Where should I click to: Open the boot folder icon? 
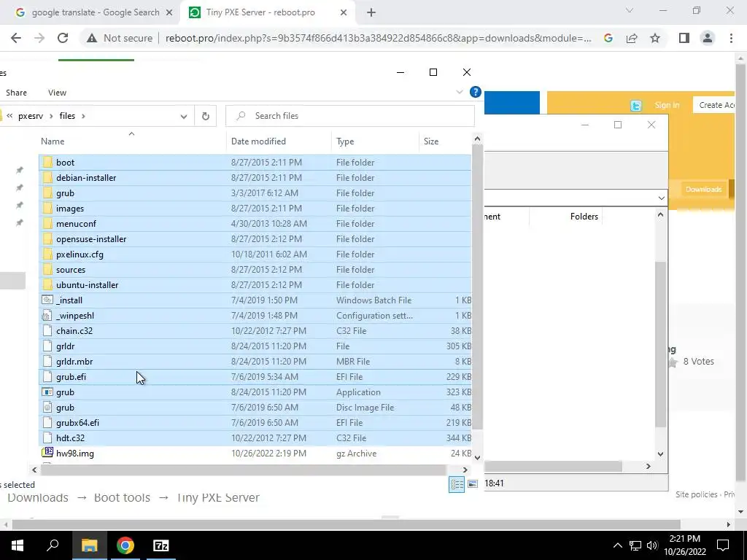click(47, 163)
